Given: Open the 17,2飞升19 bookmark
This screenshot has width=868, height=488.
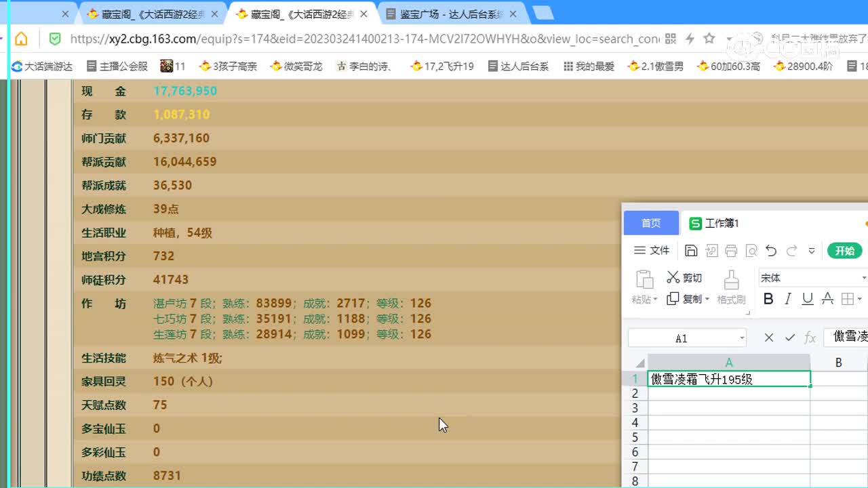Looking at the screenshot, I should pos(441,66).
